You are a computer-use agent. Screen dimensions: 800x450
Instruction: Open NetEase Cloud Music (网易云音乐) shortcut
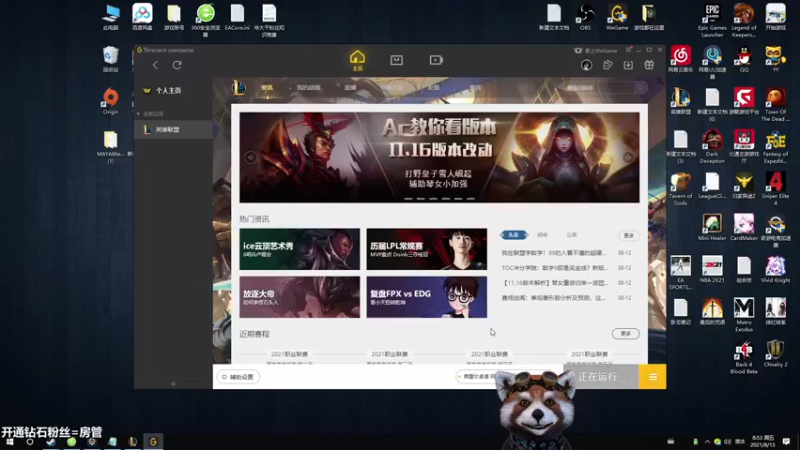(x=681, y=59)
